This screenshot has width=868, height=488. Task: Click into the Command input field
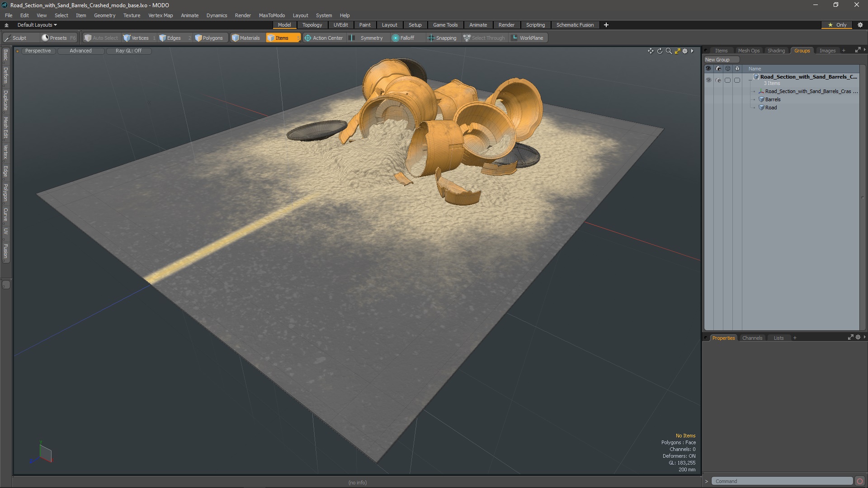point(781,481)
